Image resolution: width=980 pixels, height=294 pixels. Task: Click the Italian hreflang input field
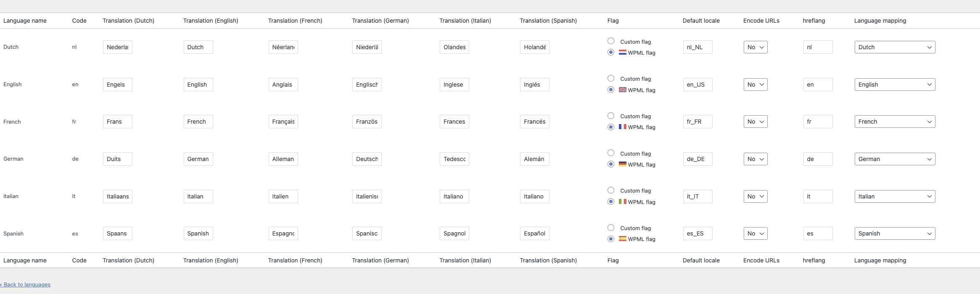tap(818, 196)
